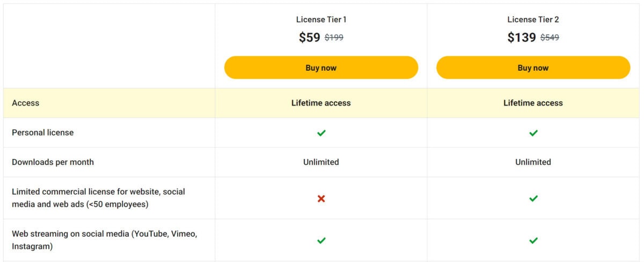644x262 pixels.
Task: Select the License Tier 2 heading
Action: (533, 20)
